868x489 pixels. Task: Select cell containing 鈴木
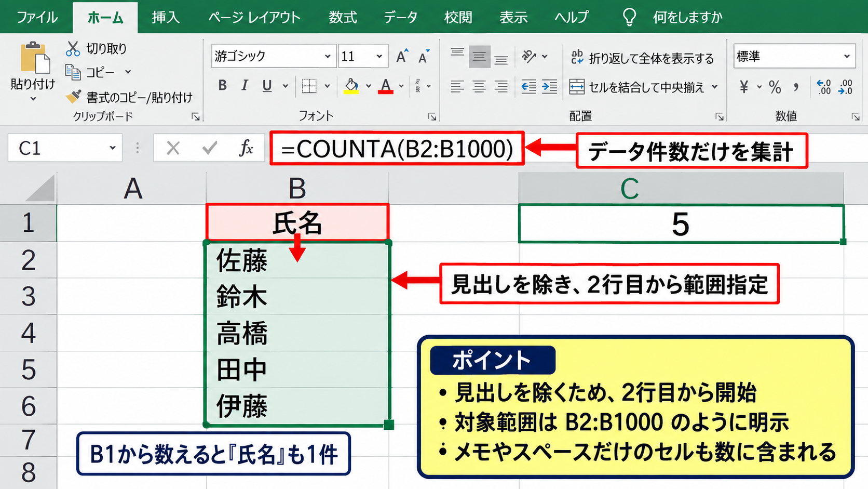click(x=297, y=296)
